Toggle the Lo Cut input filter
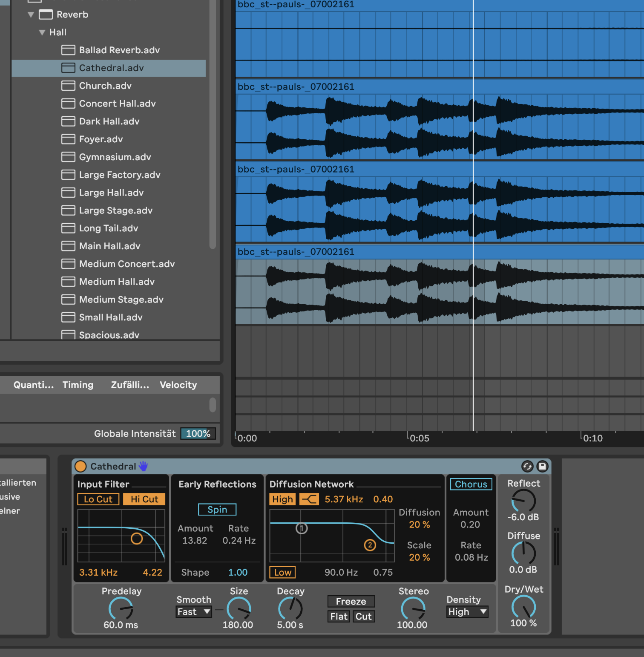Screen dimensions: 644x657 point(98,499)
